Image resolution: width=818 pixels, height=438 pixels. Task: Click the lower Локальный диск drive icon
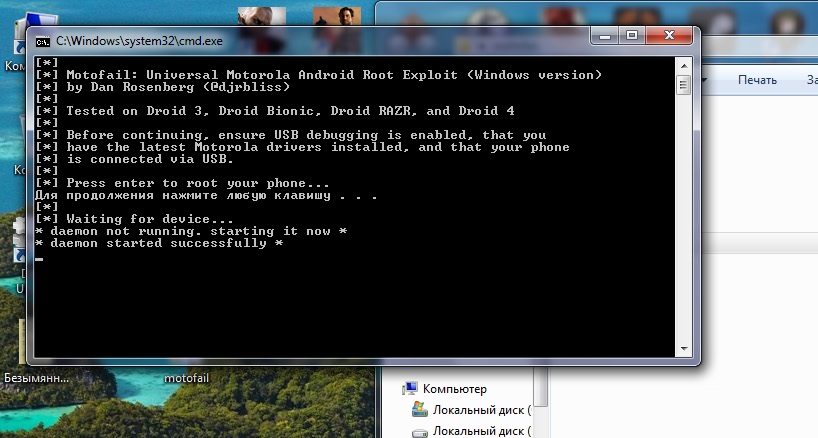pos(419,432)
